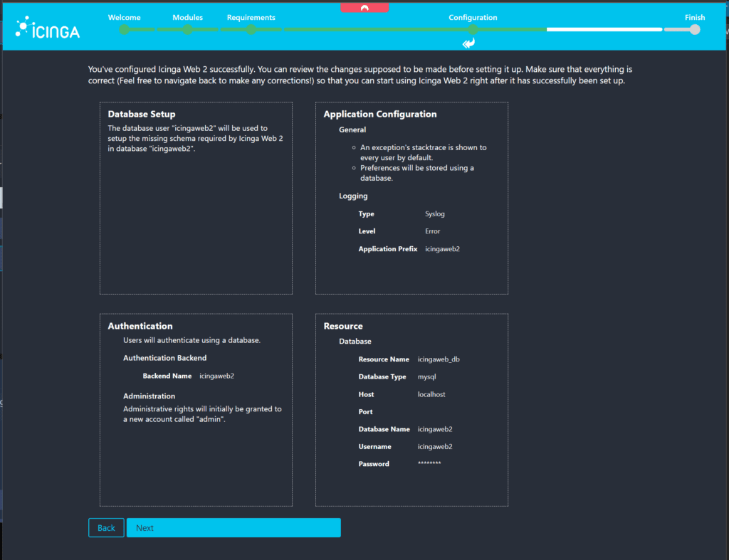The image size is (729, 560).
Task: Click the Icinga logo in the header
Action: pos(48,28)
